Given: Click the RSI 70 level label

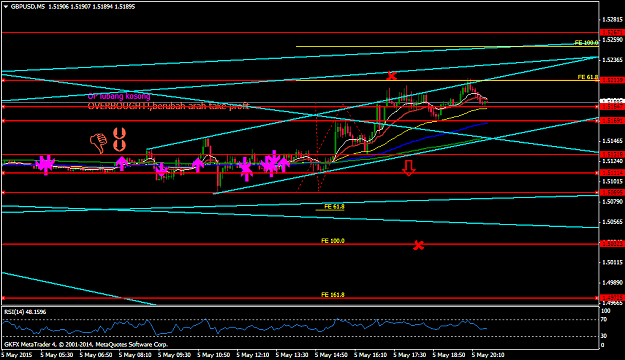Looking at the screenshot, I should coord(604,319).
